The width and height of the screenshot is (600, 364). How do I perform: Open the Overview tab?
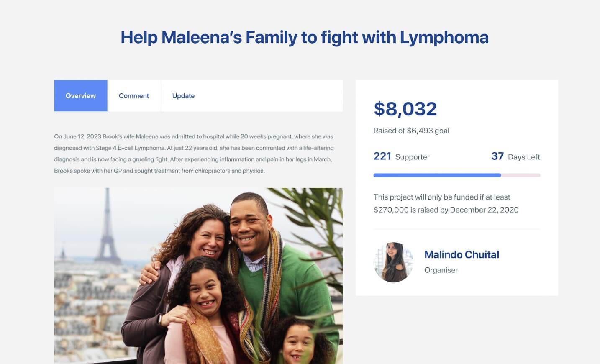click(x=81, y=96)
